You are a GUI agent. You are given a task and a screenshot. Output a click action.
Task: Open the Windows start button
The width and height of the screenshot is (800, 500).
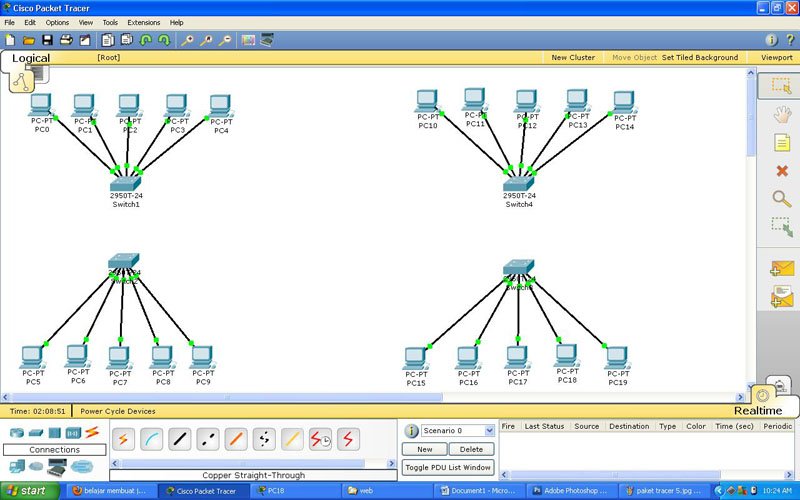29,491
